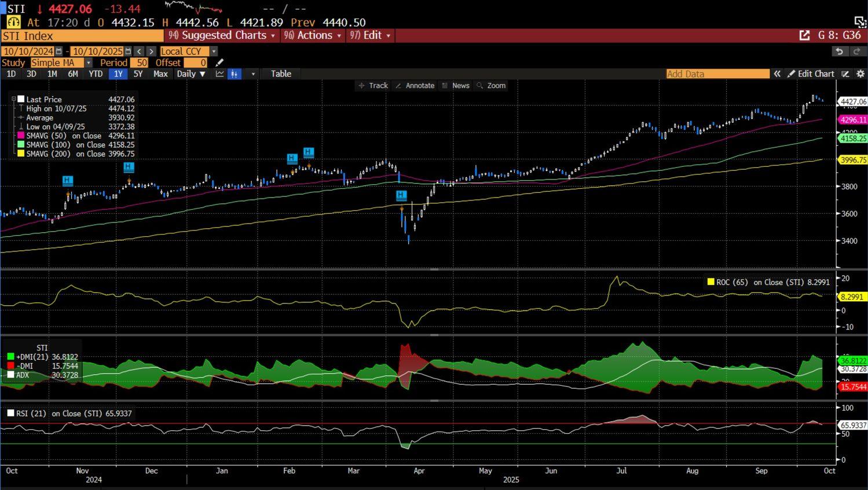Enable the Annotate mode
The width and height of the screenshot is (868, 490).
point(415,85)
